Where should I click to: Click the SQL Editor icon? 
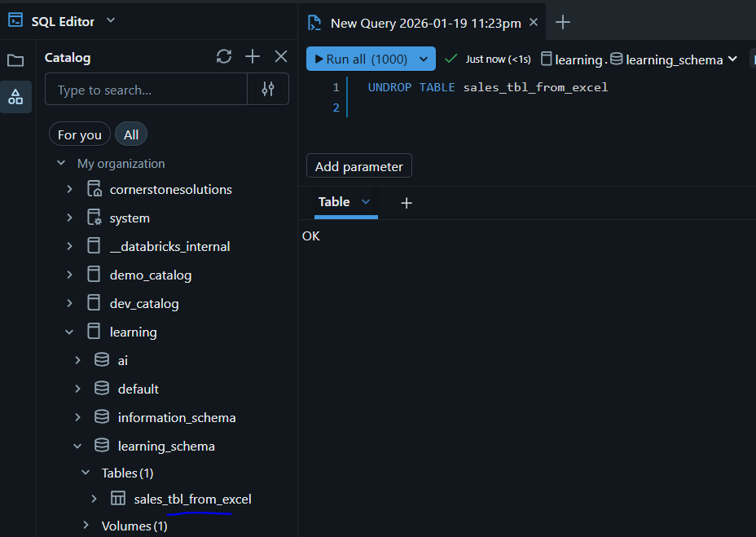tap(15, 20)
